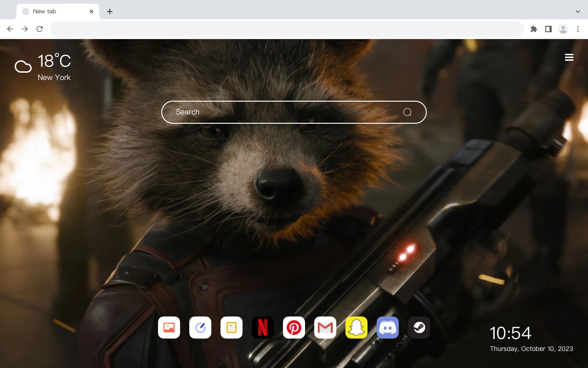Click the cloud weather icon

(x=23, y=67)
